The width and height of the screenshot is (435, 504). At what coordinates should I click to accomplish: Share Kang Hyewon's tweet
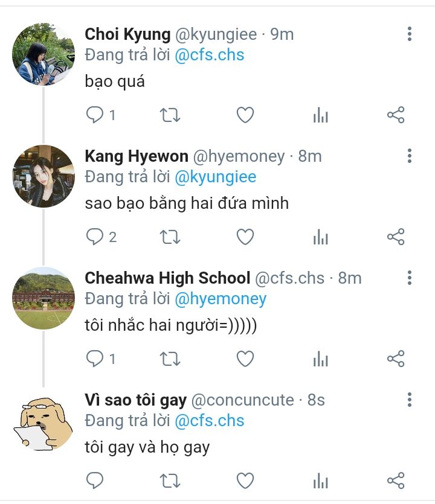pos(395,237)
